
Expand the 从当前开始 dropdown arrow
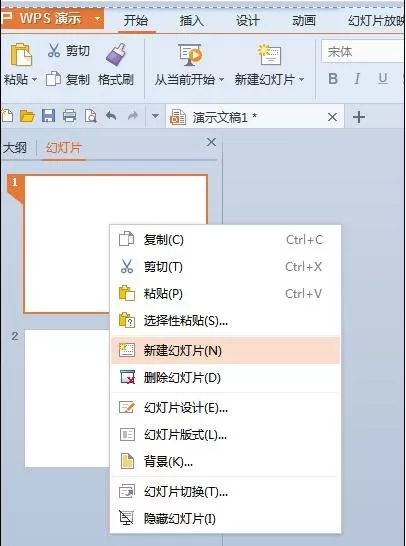(221, 80)
